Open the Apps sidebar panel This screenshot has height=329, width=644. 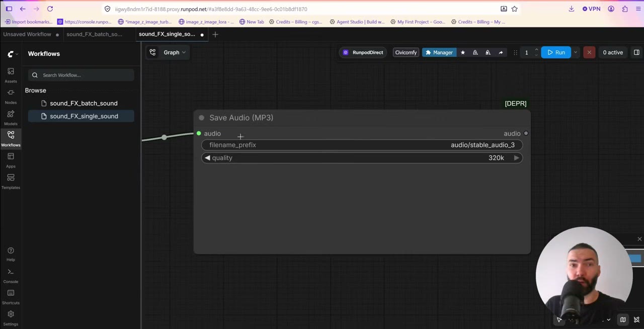(11, 159)
